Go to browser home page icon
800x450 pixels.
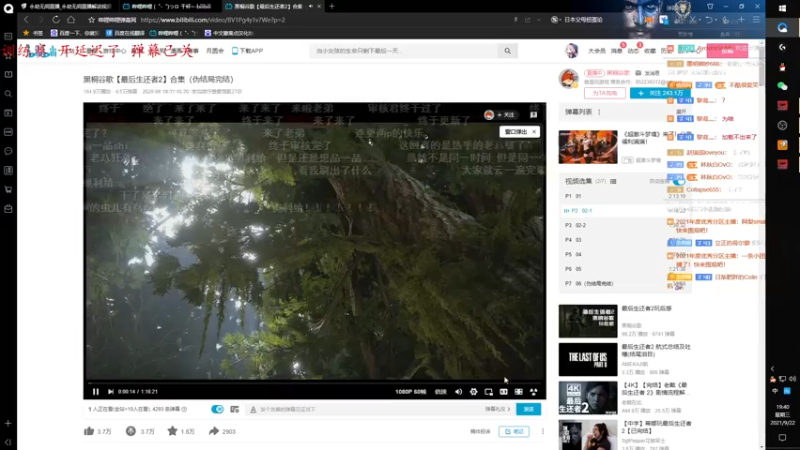coord(71,20)
